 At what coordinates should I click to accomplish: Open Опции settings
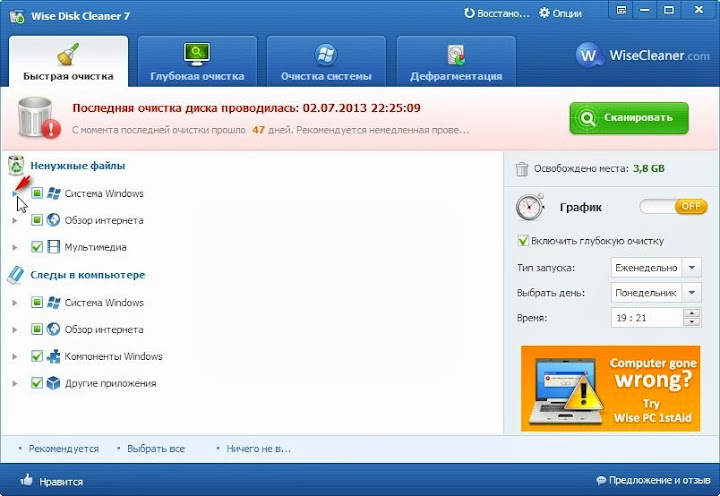click(x=560, y=13)
